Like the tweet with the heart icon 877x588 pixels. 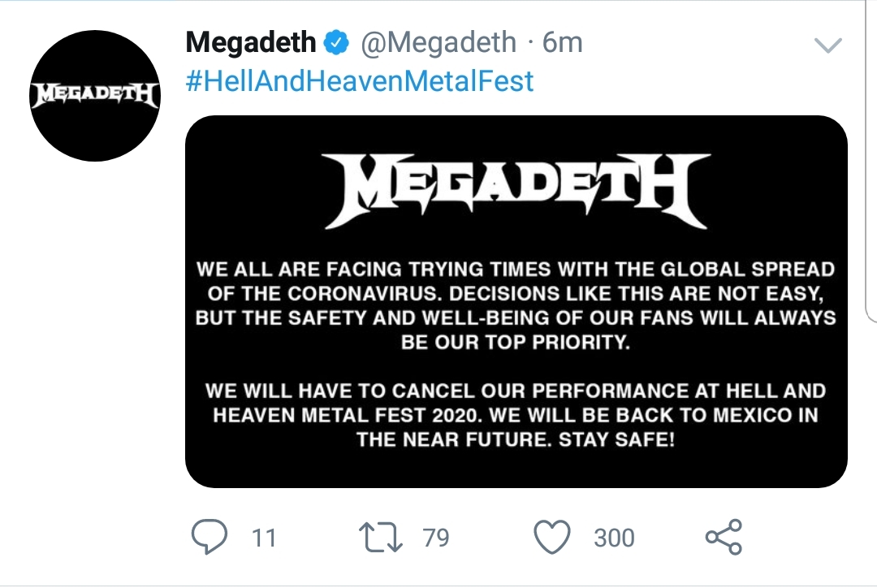[553, 537]
